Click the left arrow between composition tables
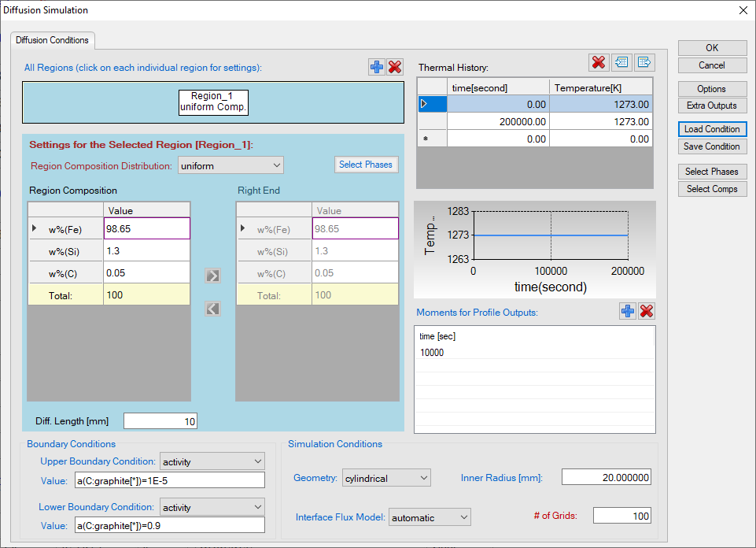Image resolution: width=756 pixels, height=548 pixels. click(212, 309)
